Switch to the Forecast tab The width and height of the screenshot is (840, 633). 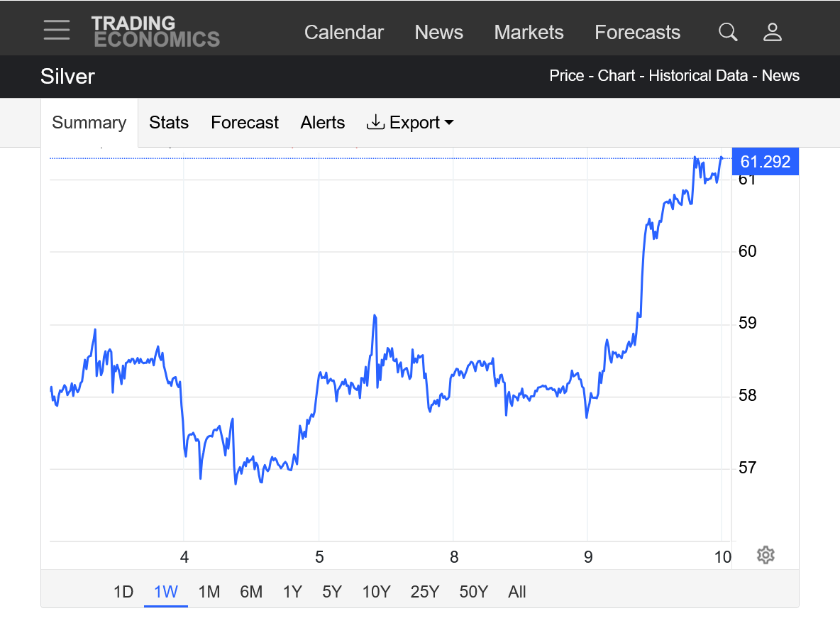pos(245,123)
